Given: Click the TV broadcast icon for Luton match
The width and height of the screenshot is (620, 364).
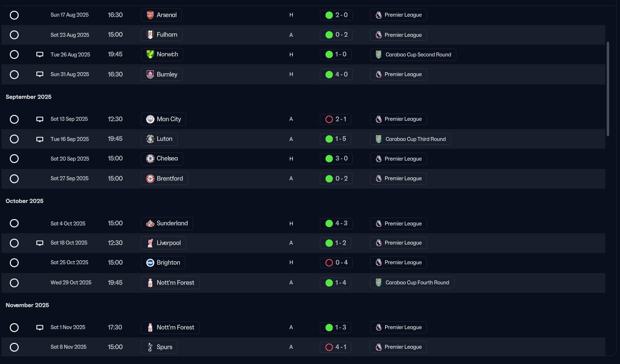Looking at the screenshot, I should [40, 139].
